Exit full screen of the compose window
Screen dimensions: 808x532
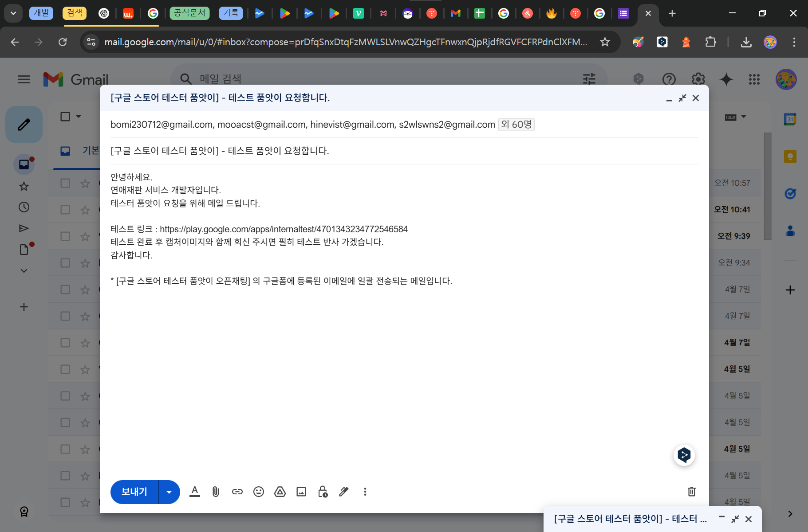click(x=682, y=98)
